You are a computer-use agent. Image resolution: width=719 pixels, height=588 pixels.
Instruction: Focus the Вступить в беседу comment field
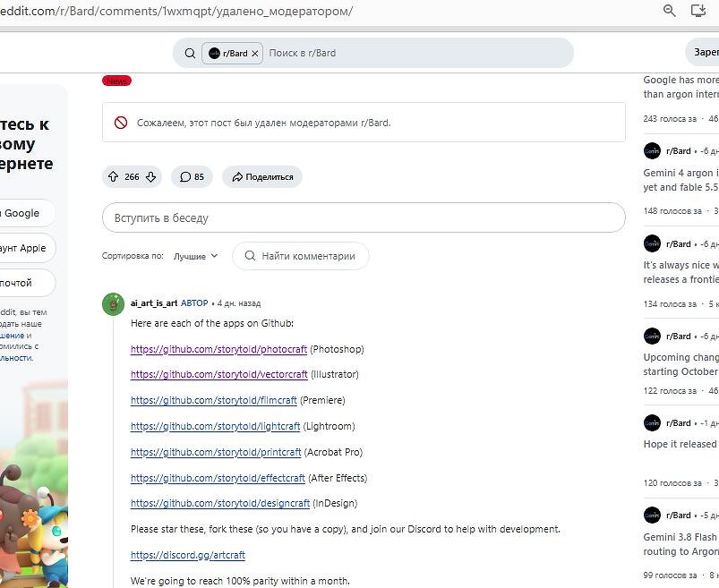tap(364, 217)
